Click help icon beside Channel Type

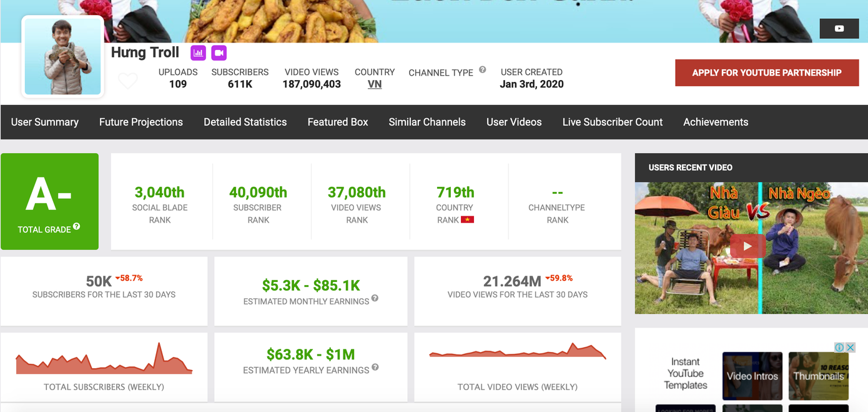tap(483, 70)
